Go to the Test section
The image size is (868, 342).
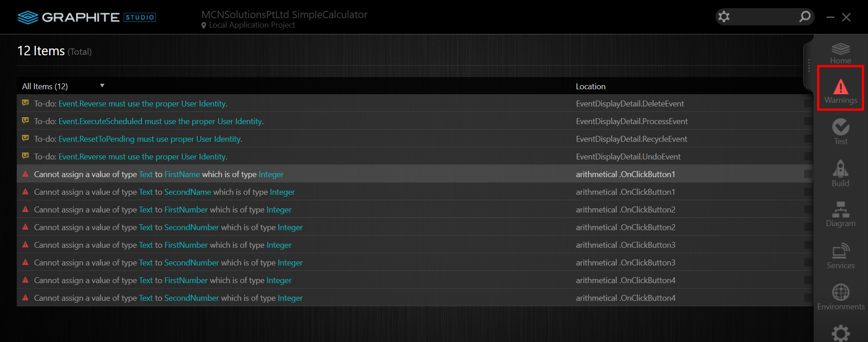pos(840,131)
